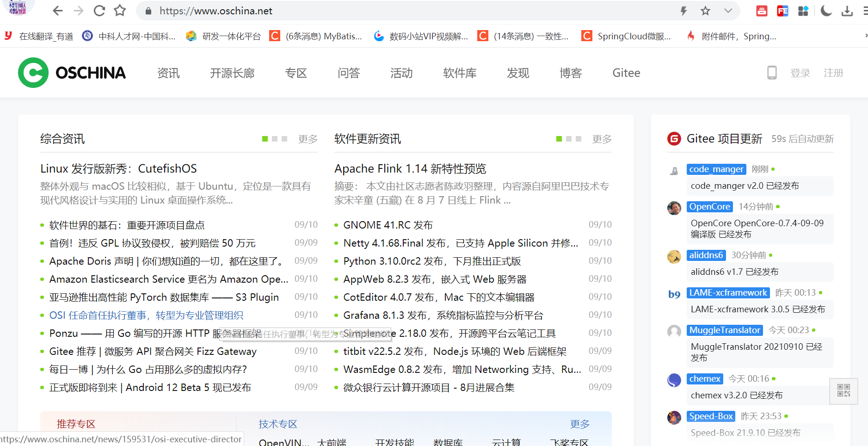The height and width of the screenshot is (446, 868).
Task: Open GNOME 41.RC 发布 news item
Action: click(x=388, y=225)
